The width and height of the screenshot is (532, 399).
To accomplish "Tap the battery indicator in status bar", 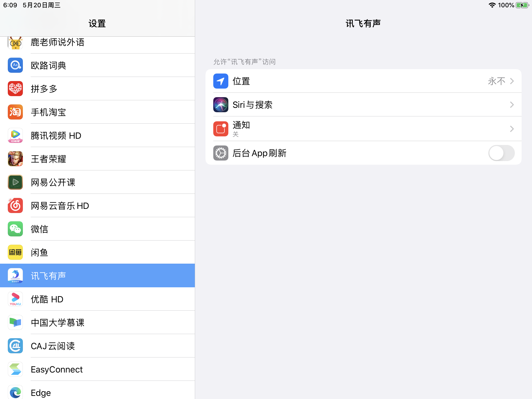I will [522, 5].
